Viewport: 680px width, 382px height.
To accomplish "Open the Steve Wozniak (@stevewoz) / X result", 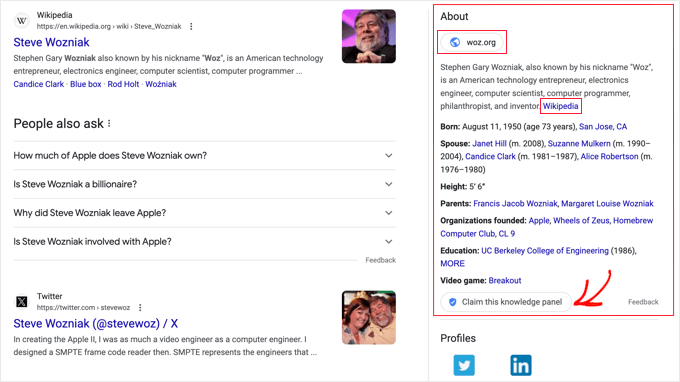I will point(95,323).
